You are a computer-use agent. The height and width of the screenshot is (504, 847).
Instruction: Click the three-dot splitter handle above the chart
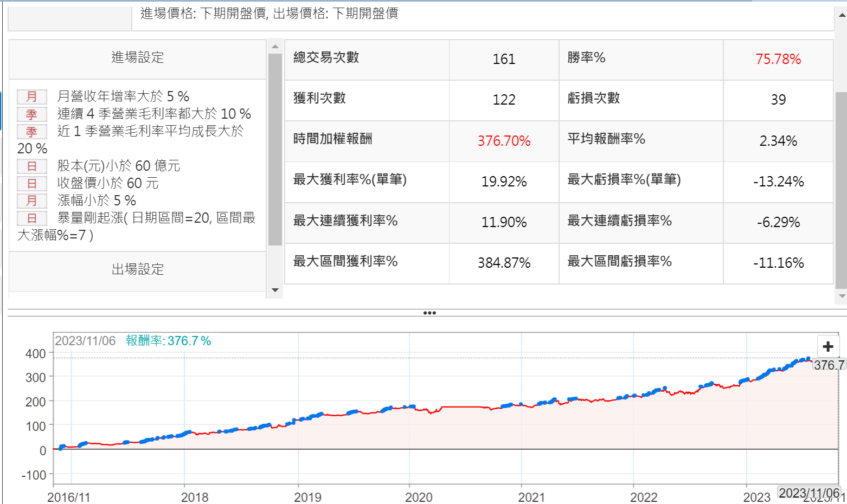click(x=429, y=313)
